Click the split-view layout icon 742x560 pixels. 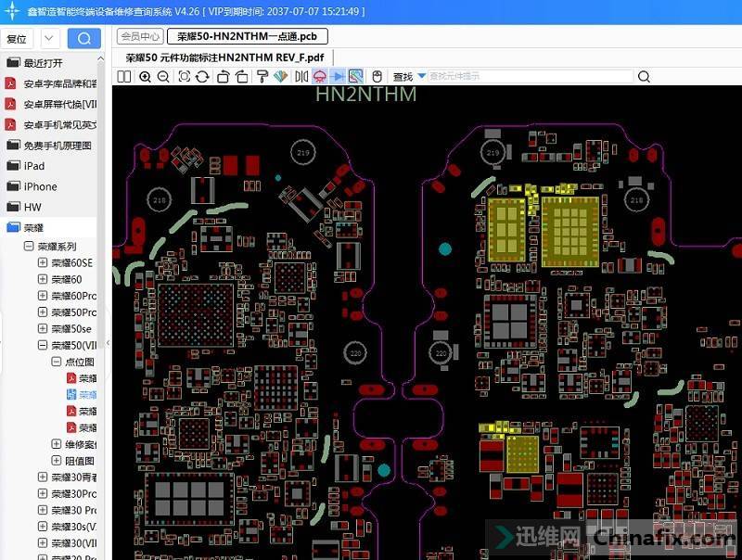123,77
